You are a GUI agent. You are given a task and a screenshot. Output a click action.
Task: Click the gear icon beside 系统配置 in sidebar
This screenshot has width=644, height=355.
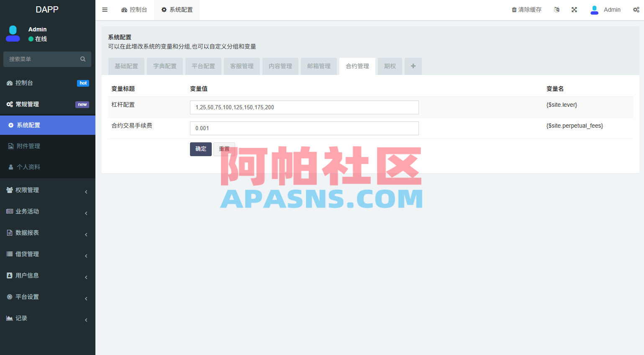(x=11, y=125)
